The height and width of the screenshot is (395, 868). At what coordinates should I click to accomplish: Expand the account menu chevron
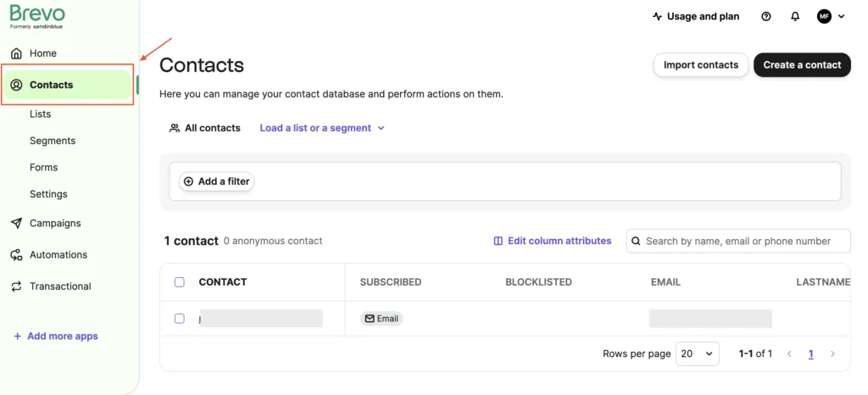[842, 16]
